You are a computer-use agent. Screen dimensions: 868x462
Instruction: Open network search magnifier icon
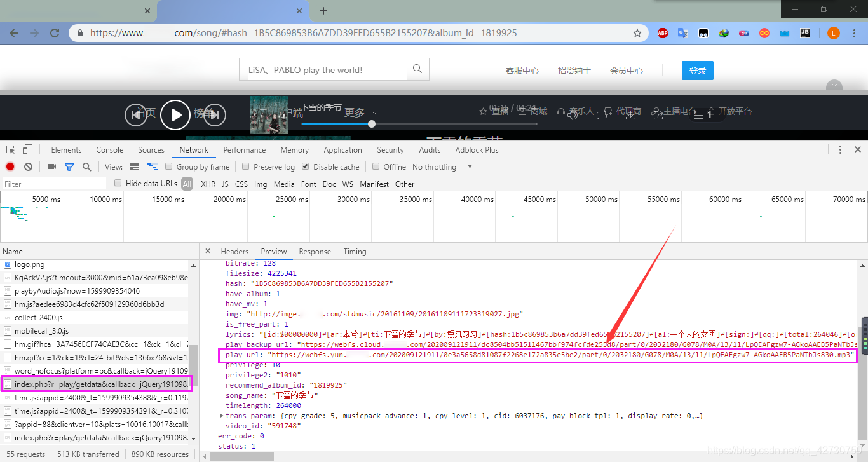click(86, 166)
